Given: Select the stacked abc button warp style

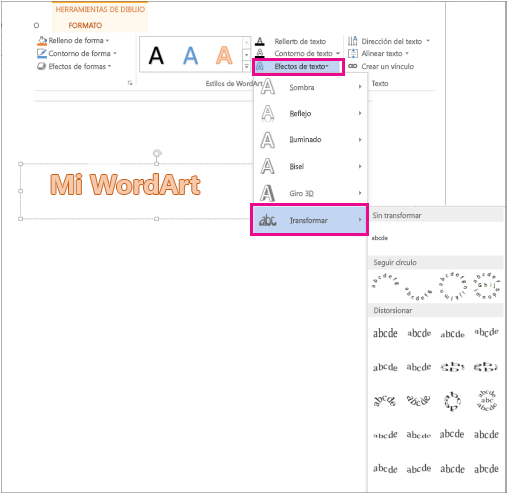Looking at the screenshot, I should click(487, 400).
